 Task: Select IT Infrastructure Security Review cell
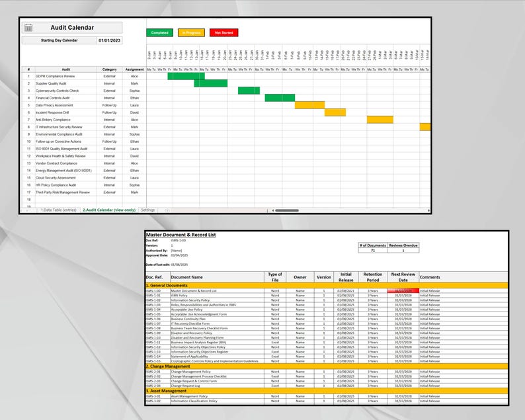[x=65, y=127]
